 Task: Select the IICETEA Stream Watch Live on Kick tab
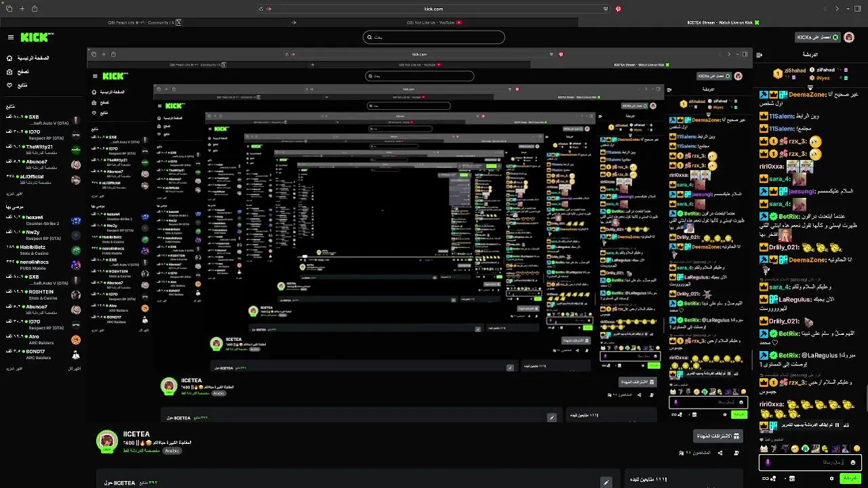click(723, 22)
